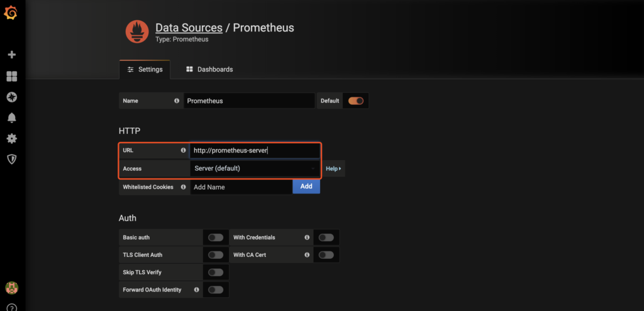Open the Alerting bell icon
Viewport: 644px width, 311px height.
click(x=12, y=118)
